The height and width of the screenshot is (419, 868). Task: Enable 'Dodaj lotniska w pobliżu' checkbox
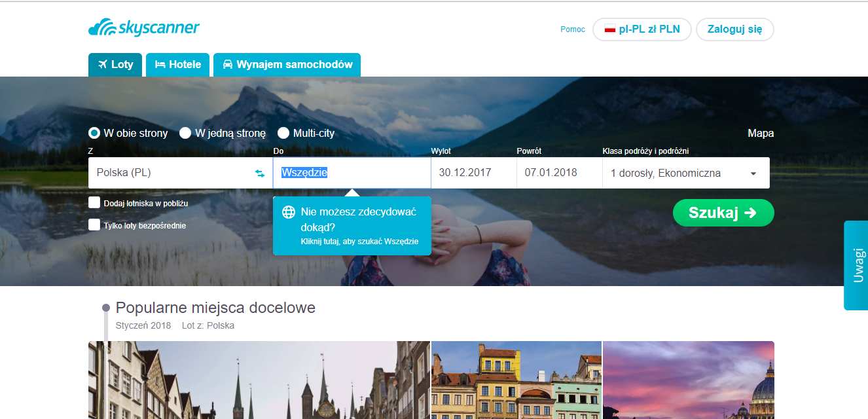click(94, 203)
